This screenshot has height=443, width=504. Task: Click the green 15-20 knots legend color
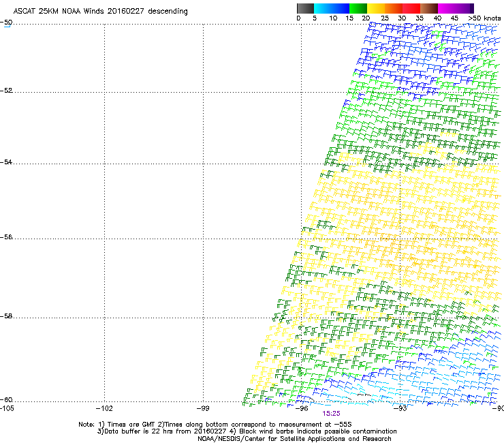click(358, 8)
